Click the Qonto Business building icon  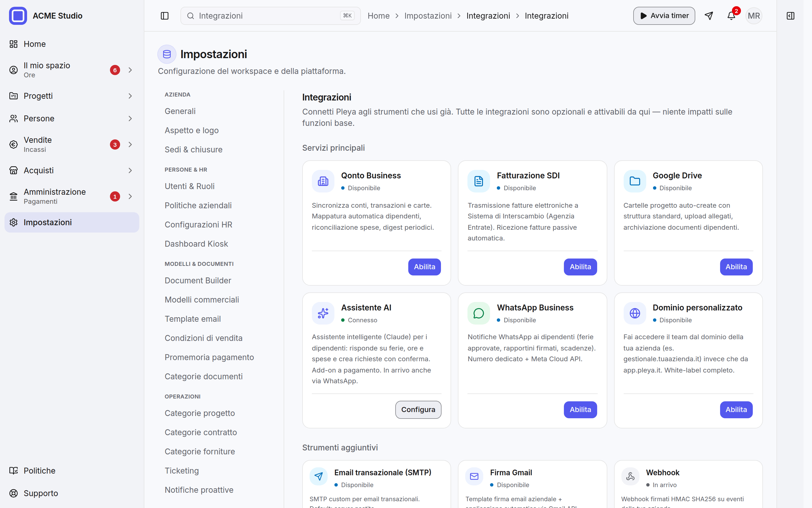coord(323,181)
